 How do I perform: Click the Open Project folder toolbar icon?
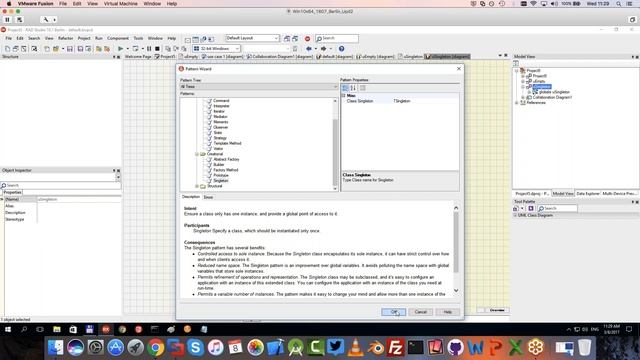(56, 49)
